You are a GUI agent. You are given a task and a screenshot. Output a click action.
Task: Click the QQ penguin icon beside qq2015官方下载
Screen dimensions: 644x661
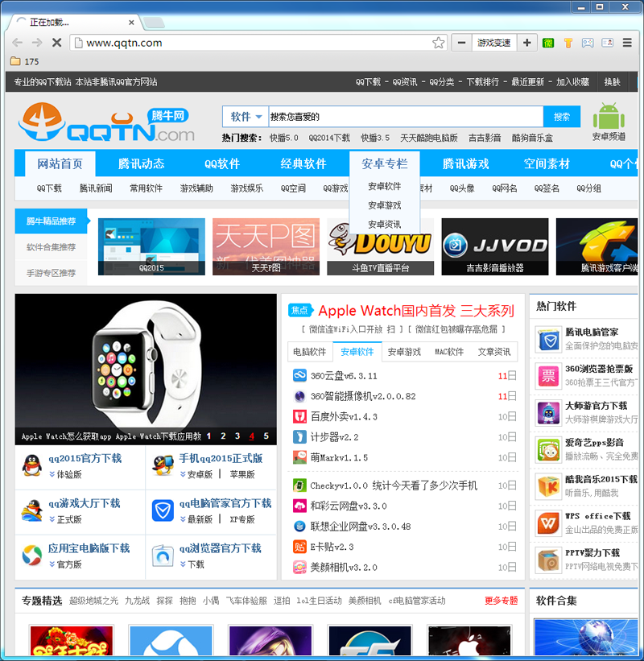pos(32,465)
